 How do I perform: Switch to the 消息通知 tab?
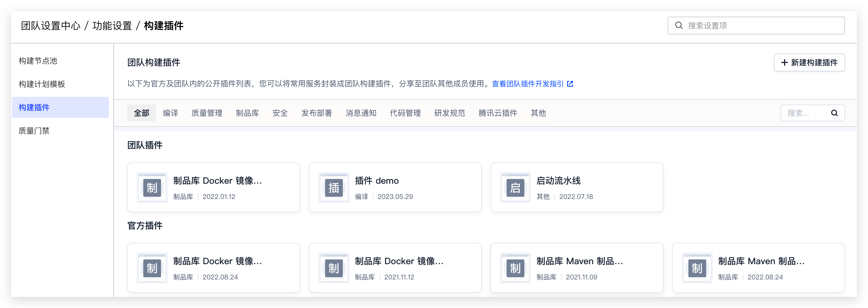tap(361, 113)
